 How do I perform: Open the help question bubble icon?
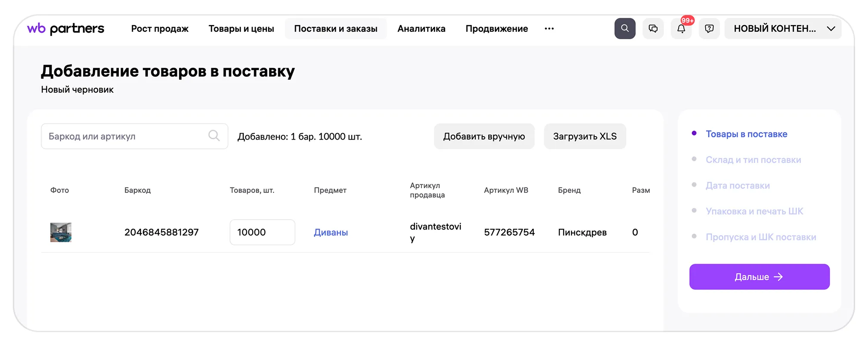(709, 28)
